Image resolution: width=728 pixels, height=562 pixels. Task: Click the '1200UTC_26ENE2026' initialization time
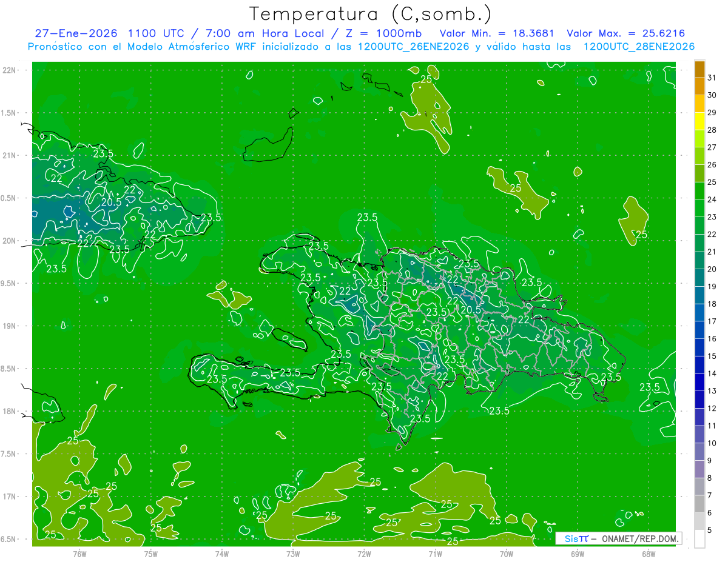411,47
